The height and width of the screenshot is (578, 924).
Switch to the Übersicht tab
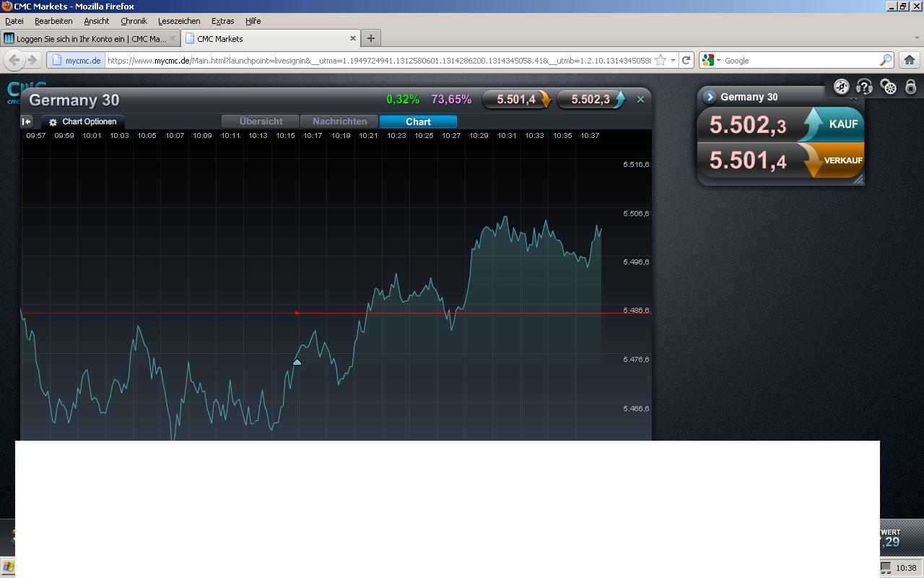click(x=261, y=121)
